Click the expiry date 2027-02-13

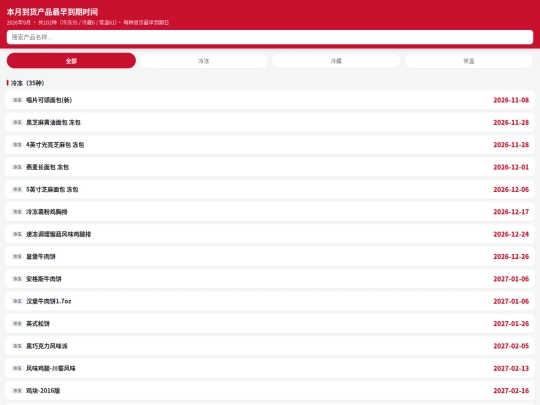click(511, 368)
